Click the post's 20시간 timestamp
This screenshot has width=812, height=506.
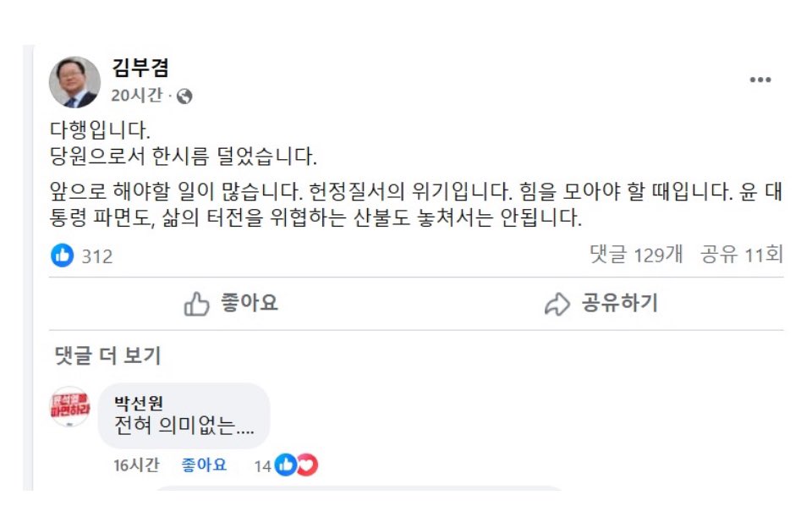[136, 96]
